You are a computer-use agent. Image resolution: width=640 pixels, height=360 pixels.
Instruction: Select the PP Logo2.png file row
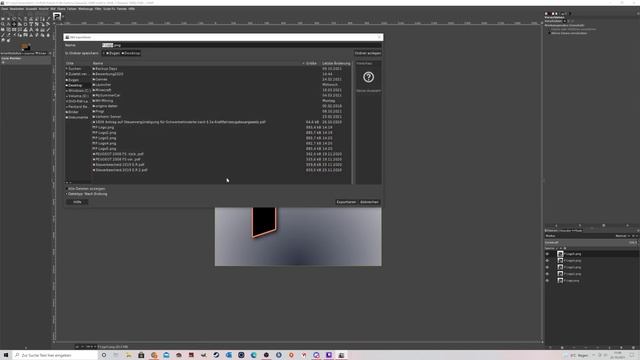pos(221,133)
